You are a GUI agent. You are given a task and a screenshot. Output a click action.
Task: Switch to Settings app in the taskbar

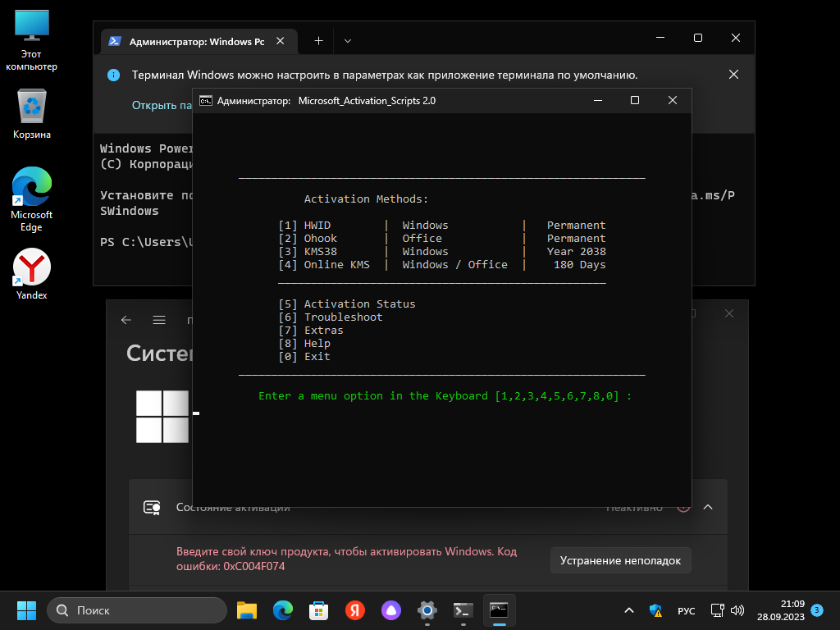pos(427,610)
